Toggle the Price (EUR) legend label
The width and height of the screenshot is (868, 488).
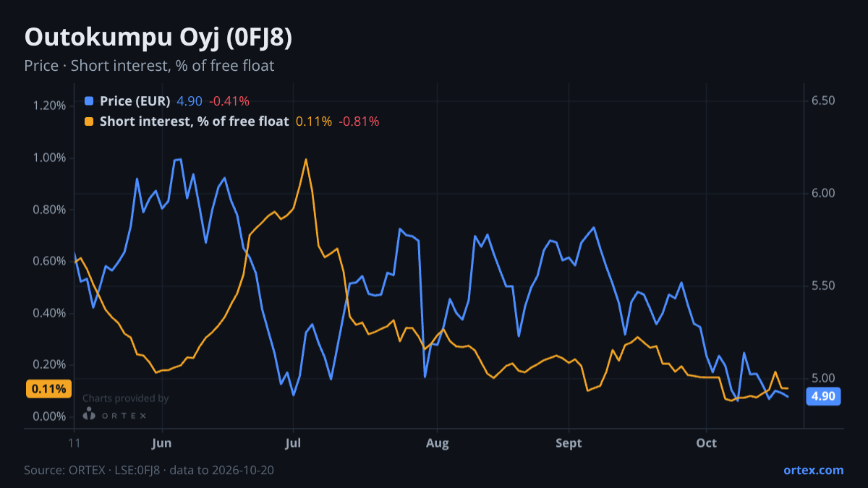[x=135, y=101]
